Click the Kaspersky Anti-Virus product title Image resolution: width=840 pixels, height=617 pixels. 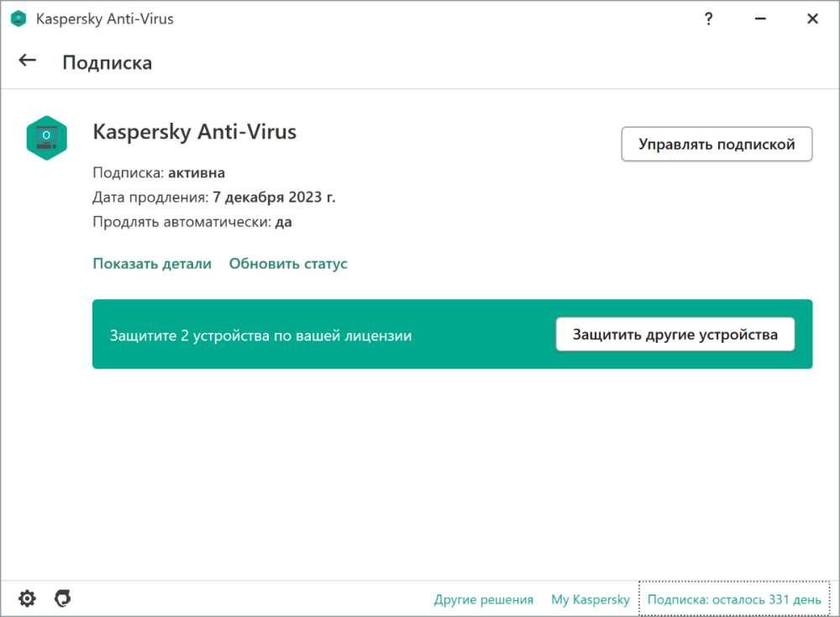(x=195, y=132)
